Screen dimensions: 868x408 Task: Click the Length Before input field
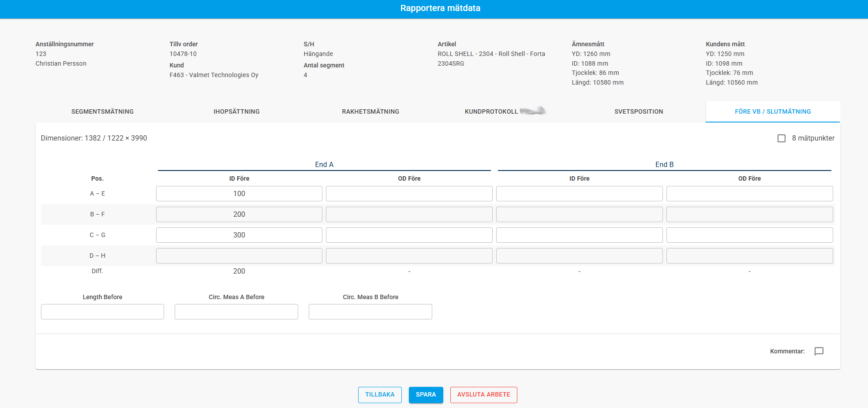102,312
